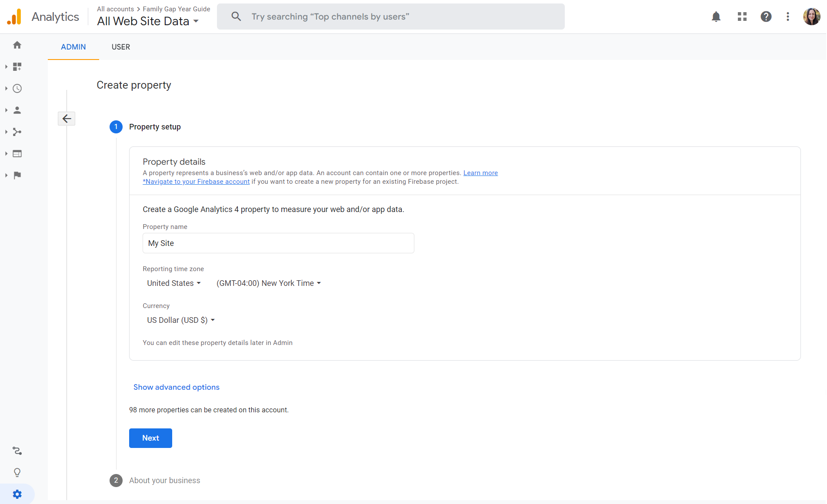This screenshot has width=827, height=504.
Task: Click the Property name input field
Action: (278, 243)
